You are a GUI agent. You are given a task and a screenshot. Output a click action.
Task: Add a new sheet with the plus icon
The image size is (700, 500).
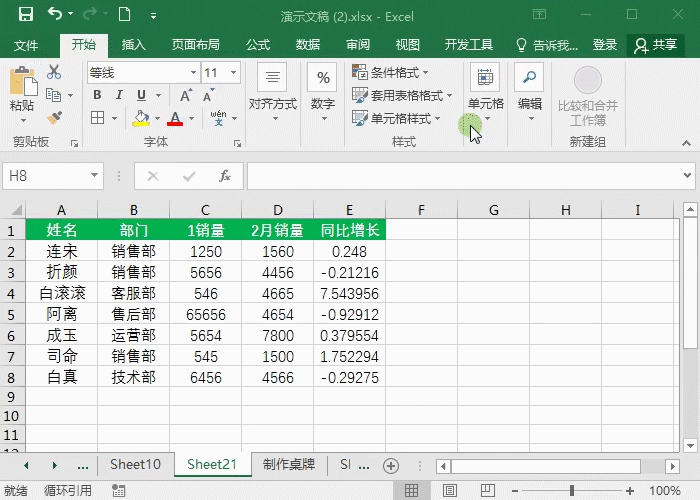[391, 466]
